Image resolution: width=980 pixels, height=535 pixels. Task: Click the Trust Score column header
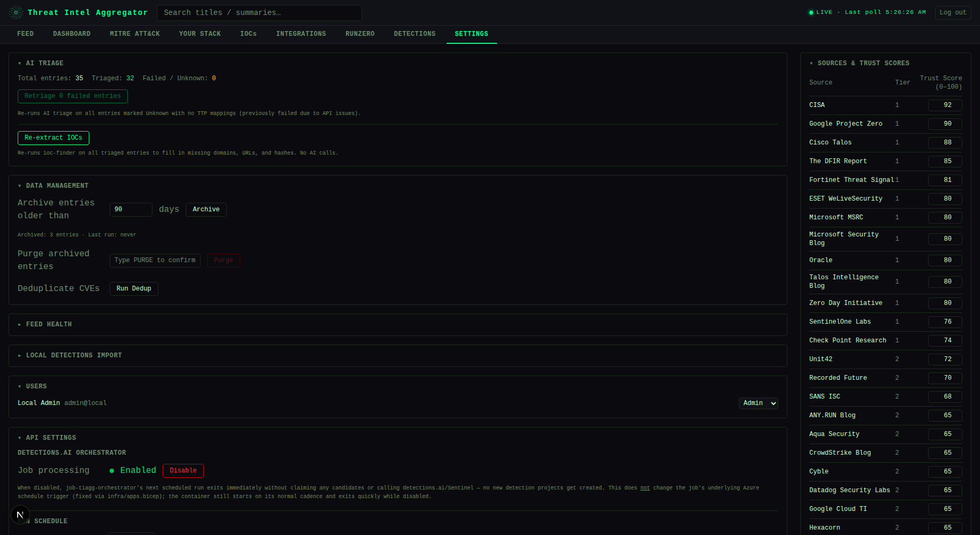tap(941, 82)
